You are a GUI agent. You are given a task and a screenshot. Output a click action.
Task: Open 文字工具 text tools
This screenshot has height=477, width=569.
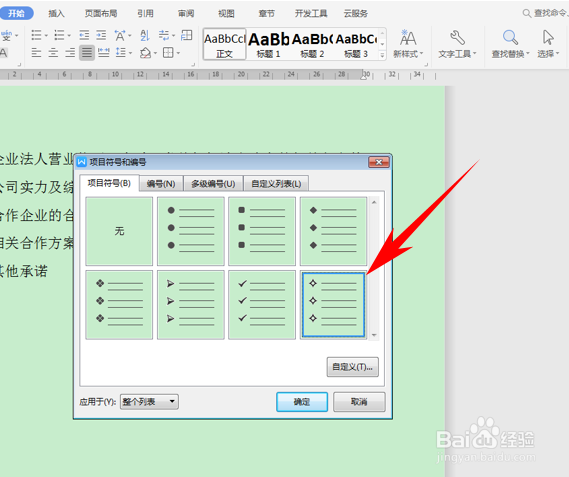[x=457, y=44]
